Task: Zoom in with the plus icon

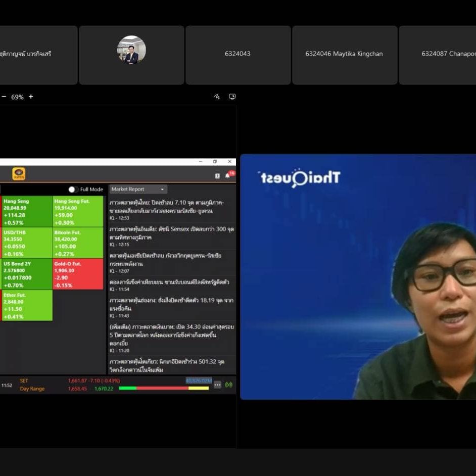Action: (31, 97)
